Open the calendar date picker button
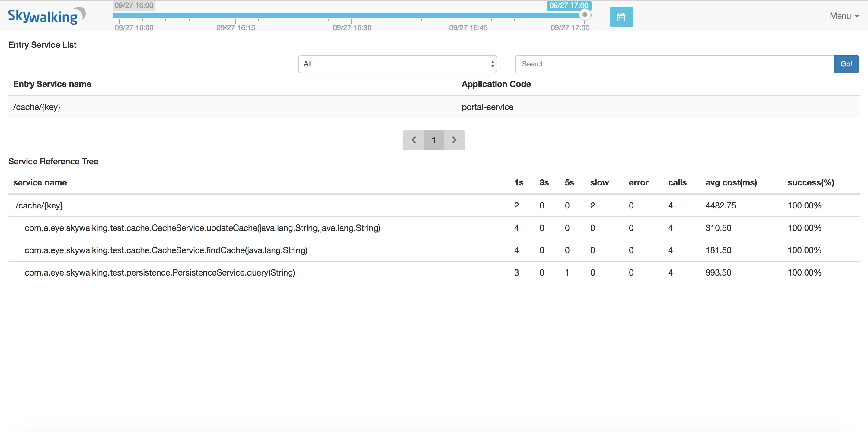Viewport: 868px width, 432px height. (x=621, y=17)
